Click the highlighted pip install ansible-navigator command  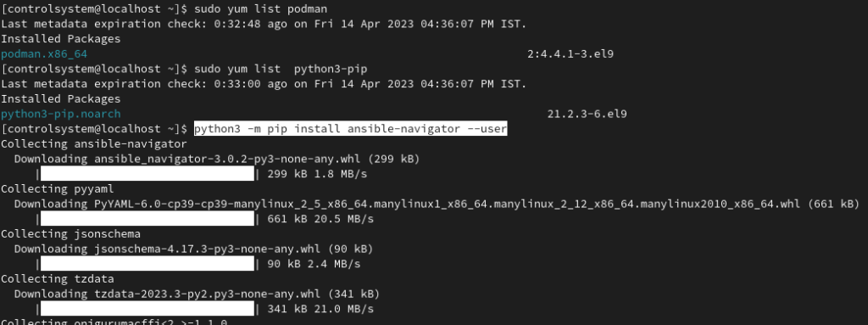pyautogui.click(x=350, y=129)
